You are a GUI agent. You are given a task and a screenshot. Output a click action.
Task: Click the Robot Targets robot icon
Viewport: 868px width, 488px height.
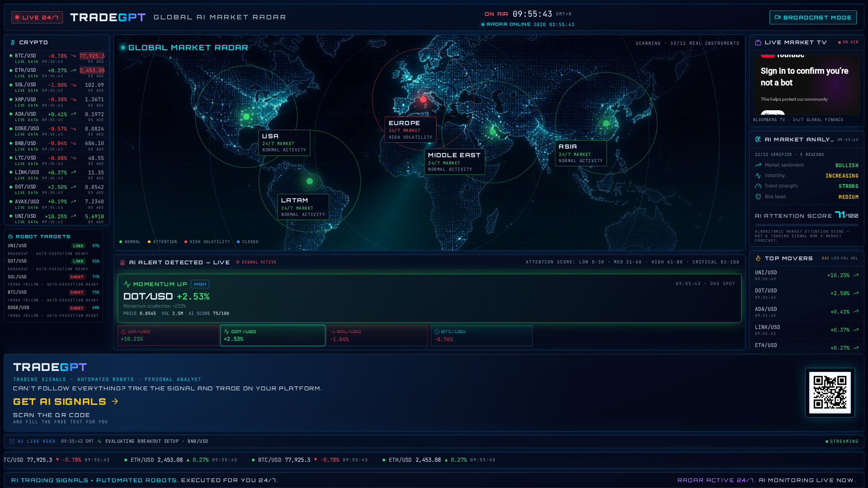tap(10, 236)
